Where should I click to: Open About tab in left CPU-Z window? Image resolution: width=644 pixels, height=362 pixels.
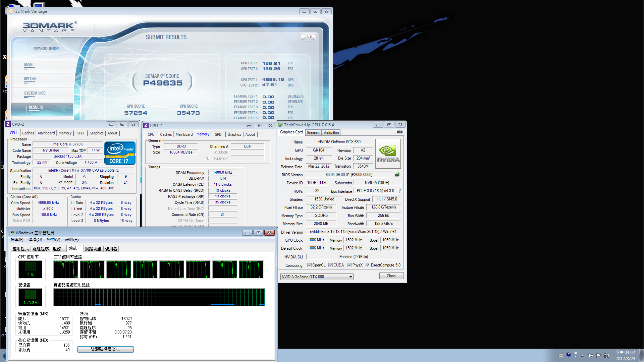[112, 133]
